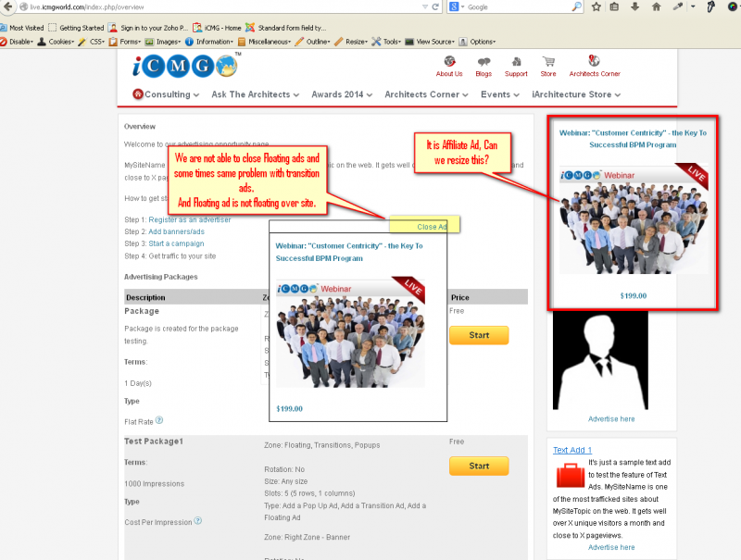The image size is (741, 560).
Task: Open the View Source developer toolbar menu
Action: point(430,42)
